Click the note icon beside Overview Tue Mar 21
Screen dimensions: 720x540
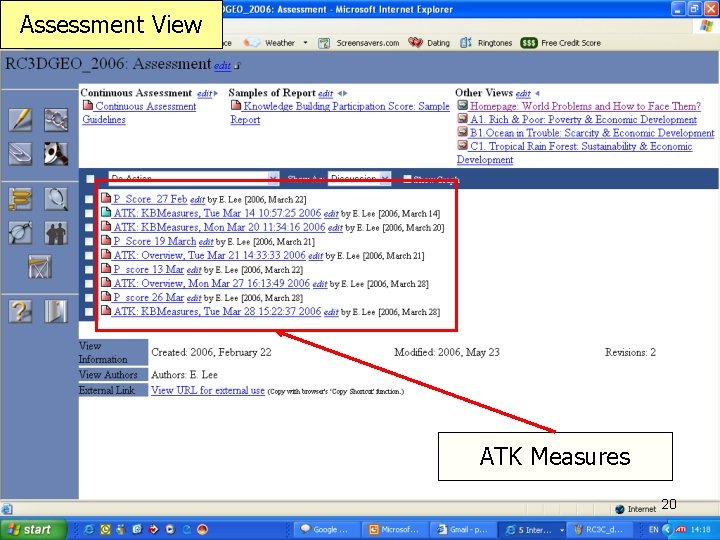click(x=106, y=254)
